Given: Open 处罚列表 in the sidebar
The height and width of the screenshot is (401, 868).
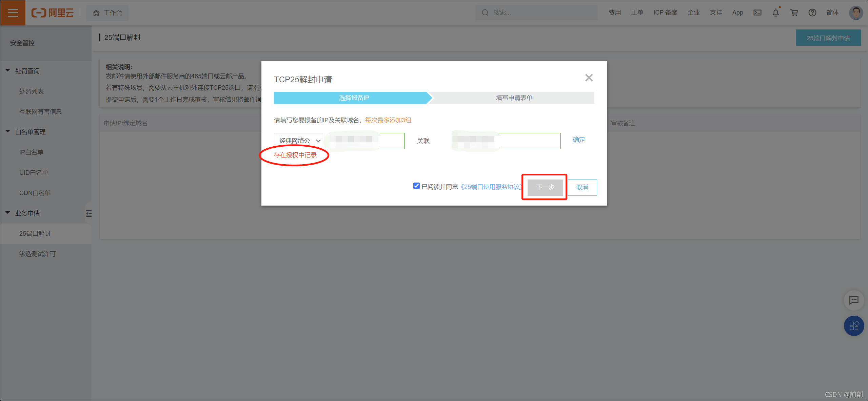Looking at the screenshot, I should tap(32, 91).
